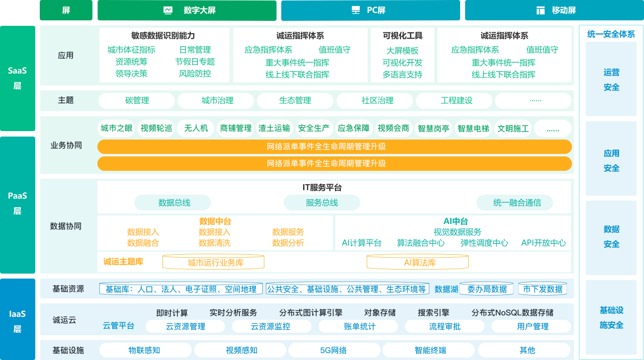644x360 pixels.
Task: Switch to the 数据安全 panel
Action: (611, 236)
